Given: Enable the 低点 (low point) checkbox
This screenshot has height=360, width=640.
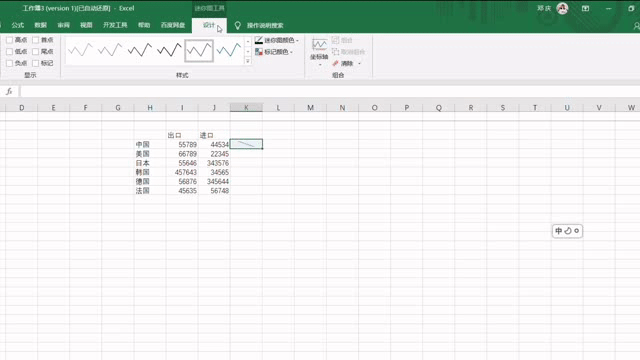Looking at the screenshot, I should [9, 51].
